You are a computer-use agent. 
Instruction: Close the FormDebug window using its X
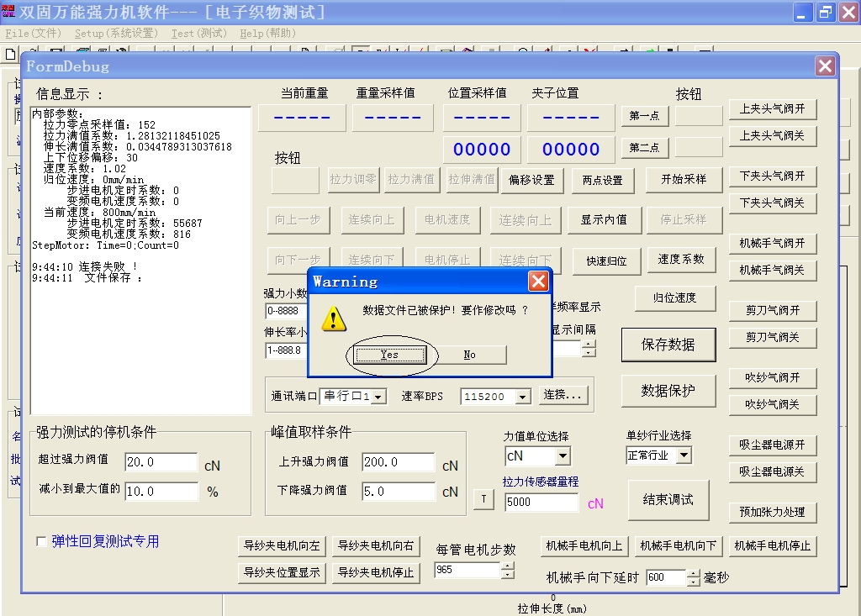(x=825, y=66)
